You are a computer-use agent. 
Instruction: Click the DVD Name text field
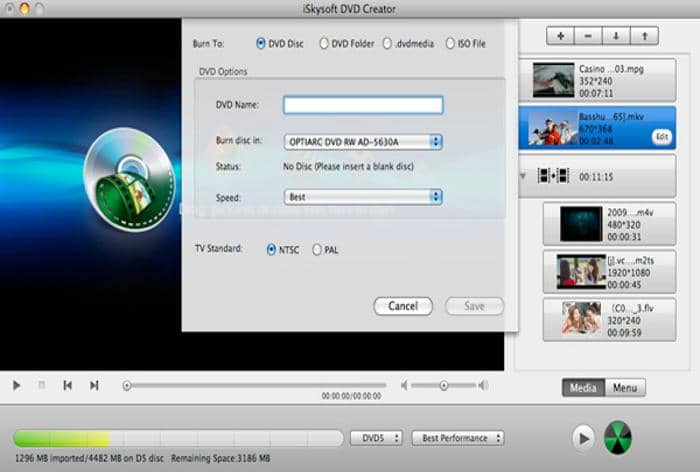pyautogui.click(x=363, y=105)
